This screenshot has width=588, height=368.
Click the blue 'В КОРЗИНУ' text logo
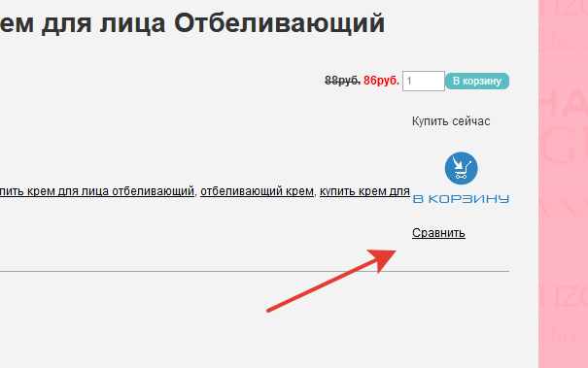click(x=461, y=199)
